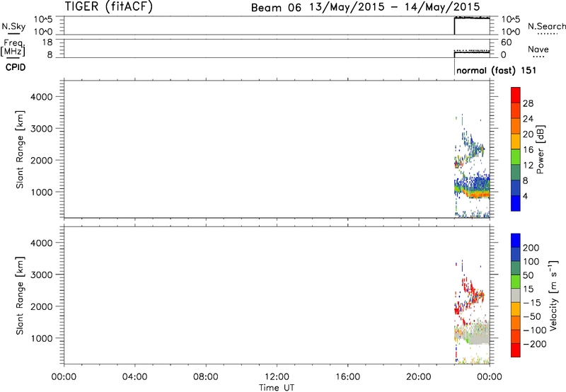Image resolution: width=566 pixels, height=392 pixels.
Task: Select the 08:00 time tick label
Action: (x=206, y=377)
